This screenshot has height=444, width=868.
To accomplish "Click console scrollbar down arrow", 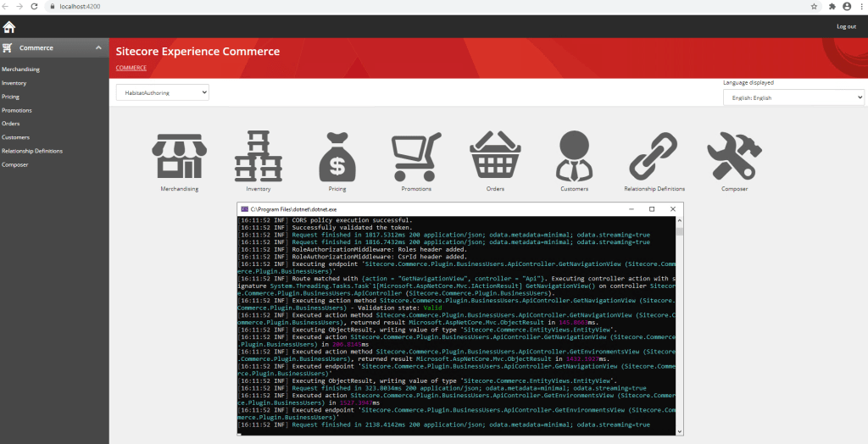I will click(x=680, y=432).
